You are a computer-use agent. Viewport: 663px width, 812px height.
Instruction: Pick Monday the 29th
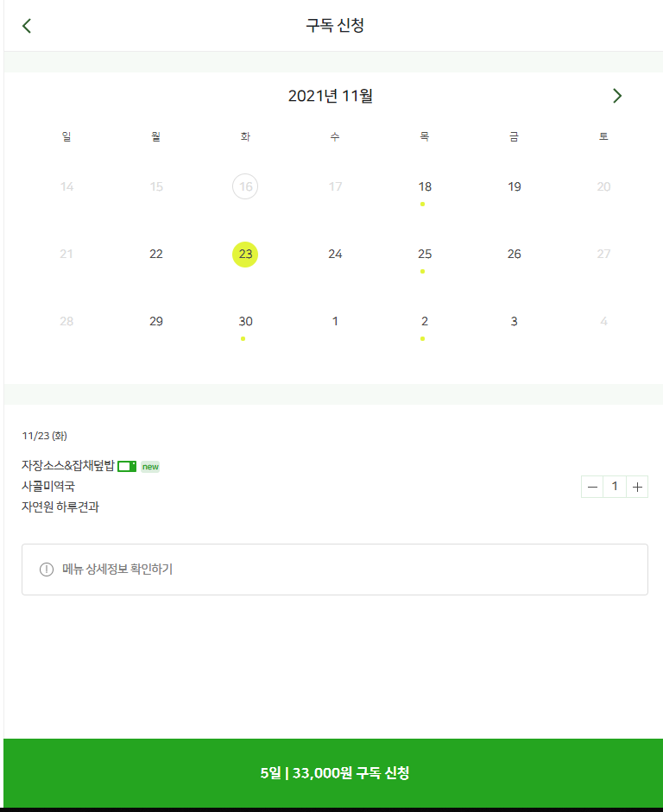point(156,322)
